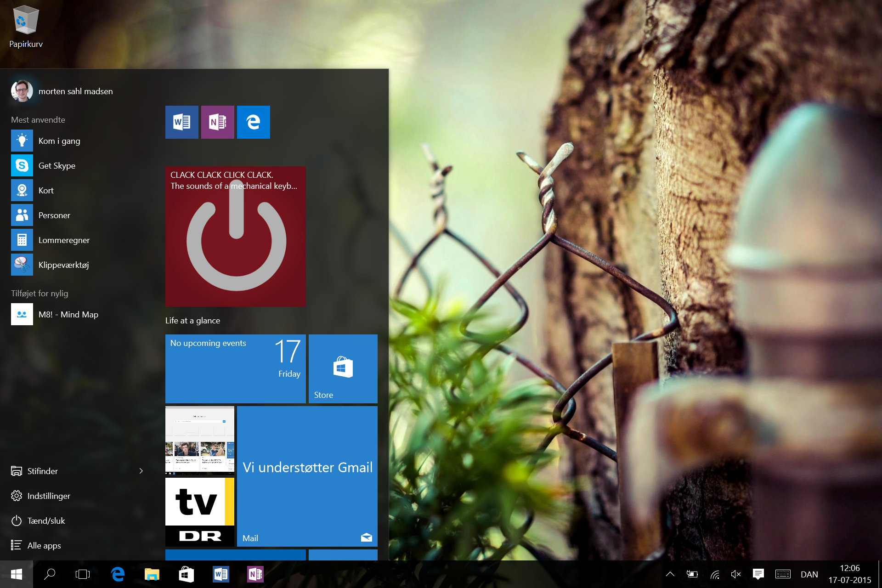Launch Lommeregner calculator app
The height and width of the screenshot is (588, 882).
64,240
